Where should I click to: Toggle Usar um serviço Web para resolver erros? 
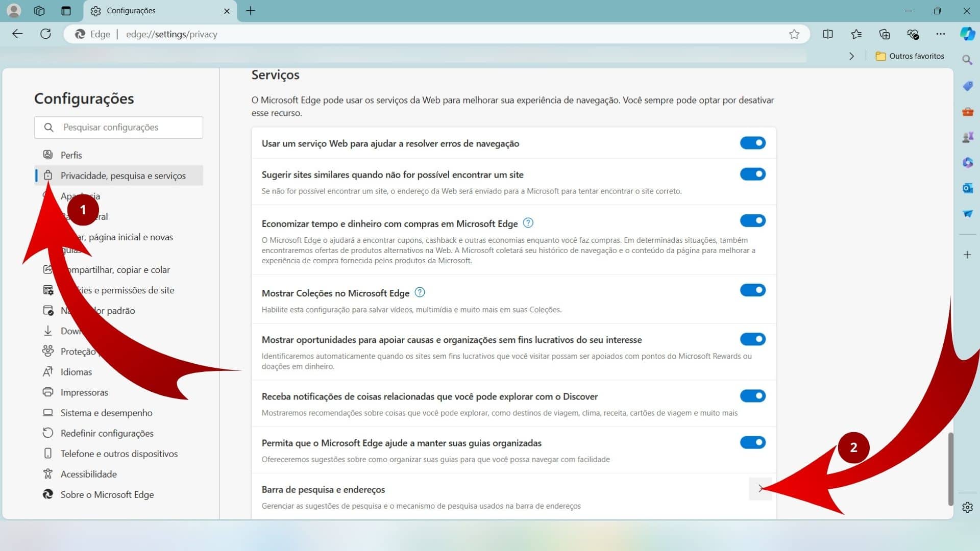[753, 143]
